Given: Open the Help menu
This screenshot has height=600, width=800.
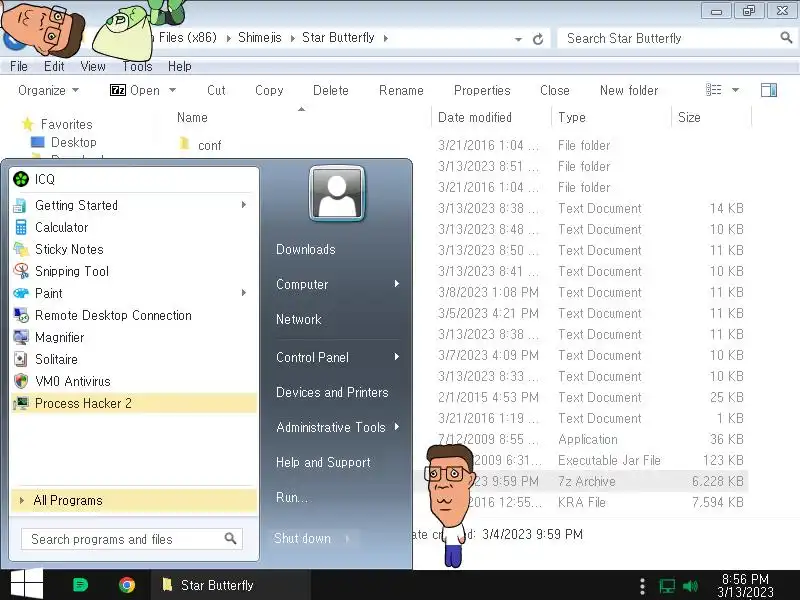Looking at the screenshot, I should click(180, 66).
